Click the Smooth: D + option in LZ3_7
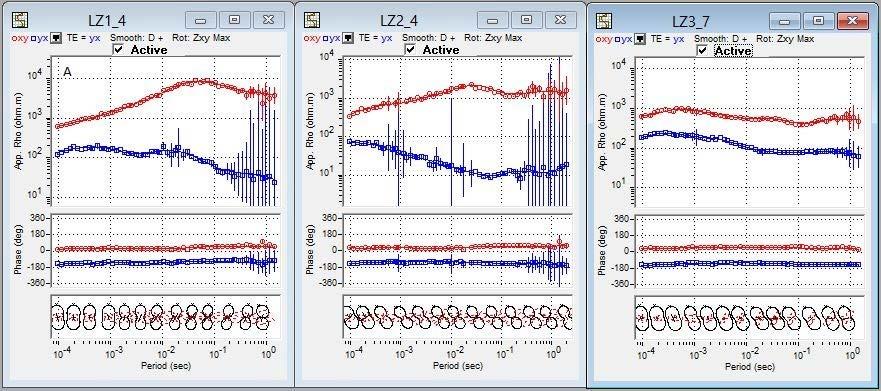The height and width of the screenshot is (391, 881). [721, 39]
